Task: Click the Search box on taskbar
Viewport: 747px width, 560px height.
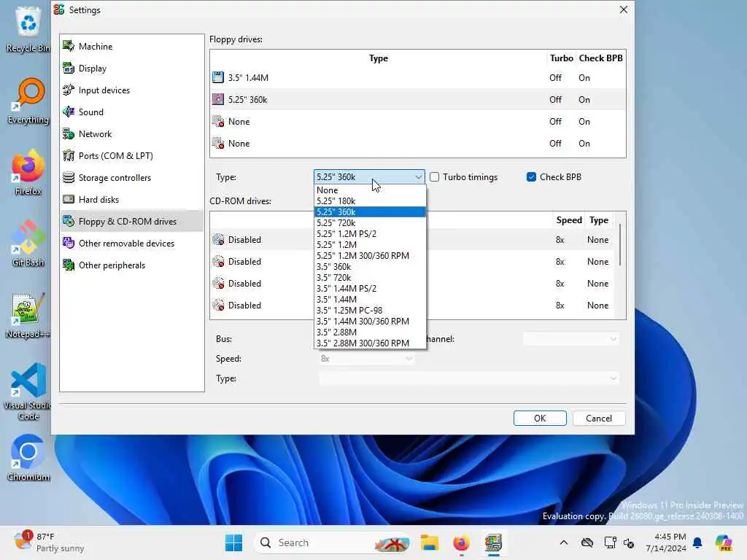Action: pos(332,542)
